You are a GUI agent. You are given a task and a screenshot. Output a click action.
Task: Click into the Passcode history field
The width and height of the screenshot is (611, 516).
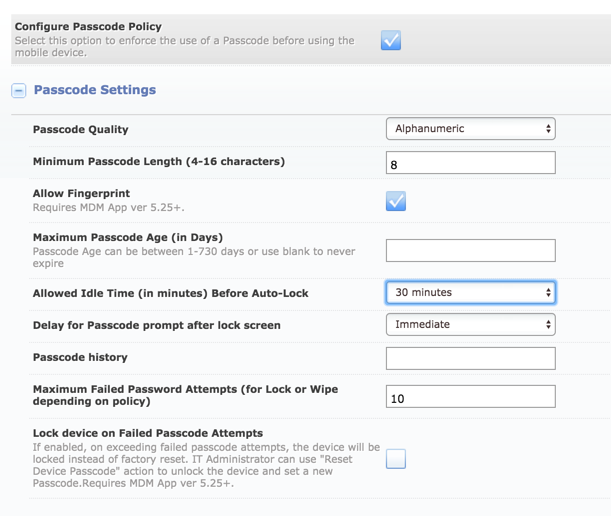(x=470, y=359)
